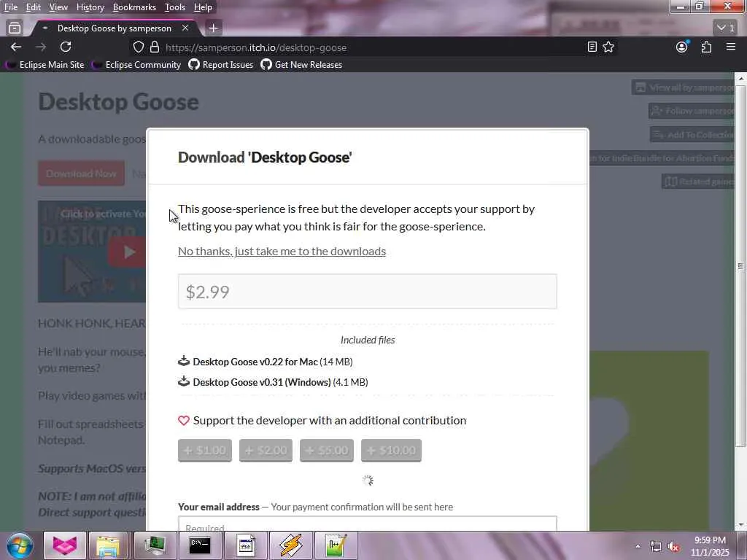The width and height of the screenshot is (747, 560).
Task: Show site security padlock info
Action: [x=155, y=47]
